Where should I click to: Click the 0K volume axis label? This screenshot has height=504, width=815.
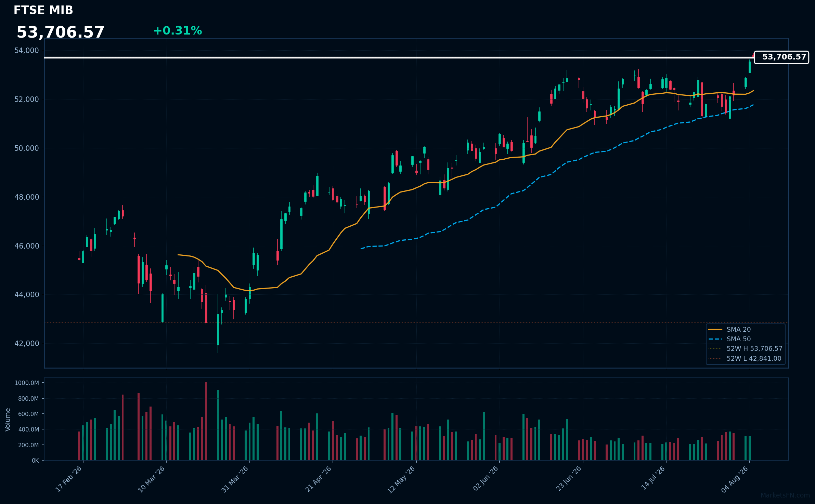pos(35,461)
